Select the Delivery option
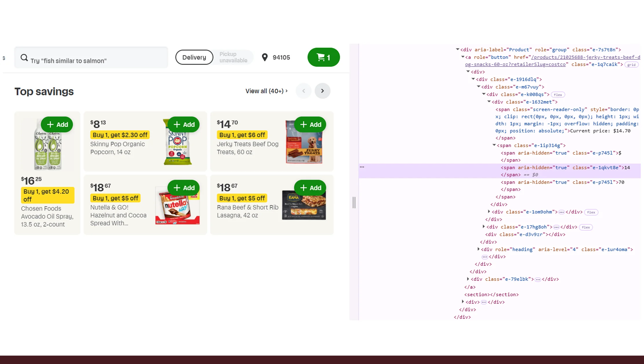Viewport: 644px width, 364px height. tap(194, 57)
